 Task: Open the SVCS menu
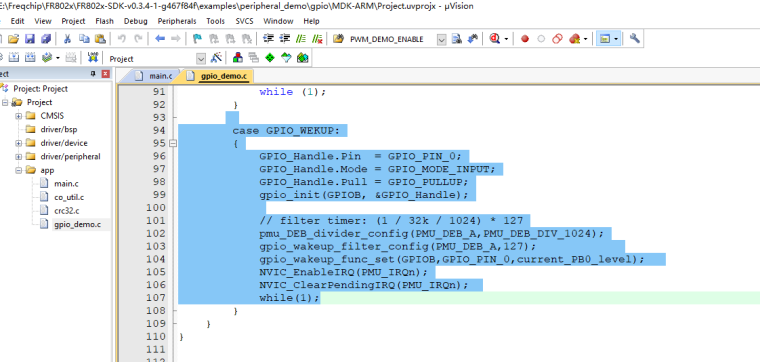click(244, 21)
